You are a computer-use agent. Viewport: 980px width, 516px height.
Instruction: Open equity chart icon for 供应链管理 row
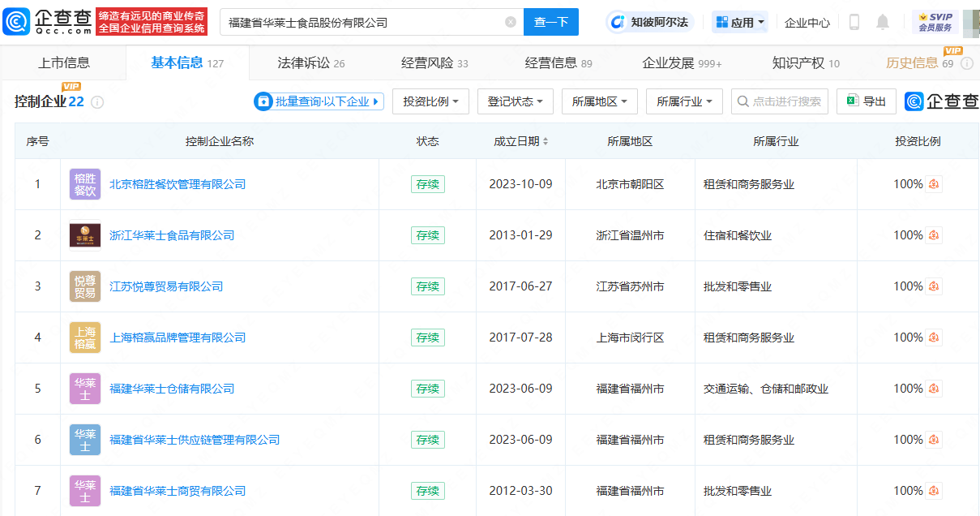(x=935, y=440)
